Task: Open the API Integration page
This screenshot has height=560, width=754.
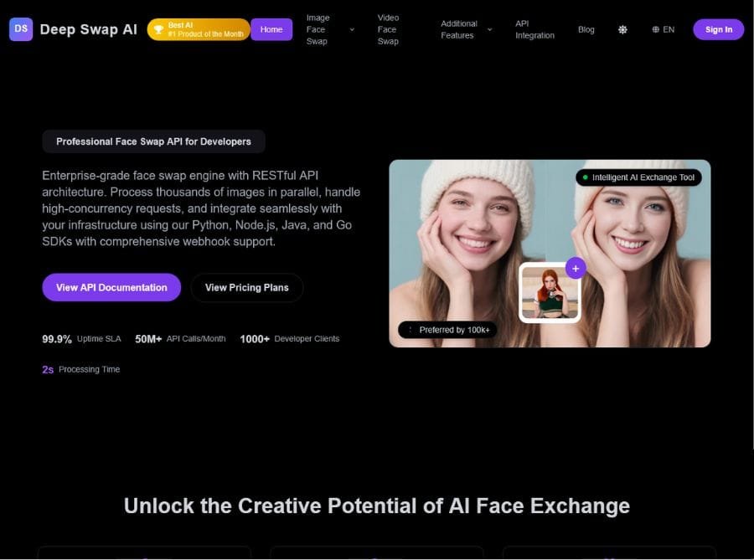Action: pyautogui.click(x=535, y=29)
